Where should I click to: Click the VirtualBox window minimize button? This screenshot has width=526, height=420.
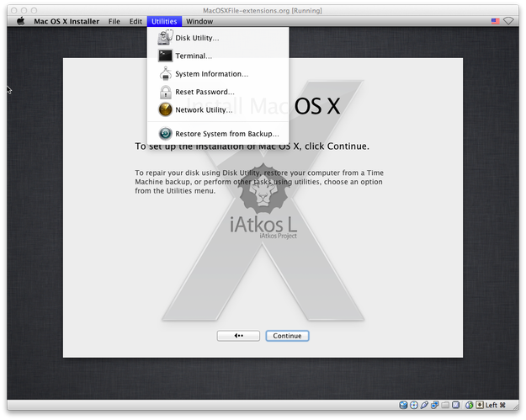(x=24, y=10)
